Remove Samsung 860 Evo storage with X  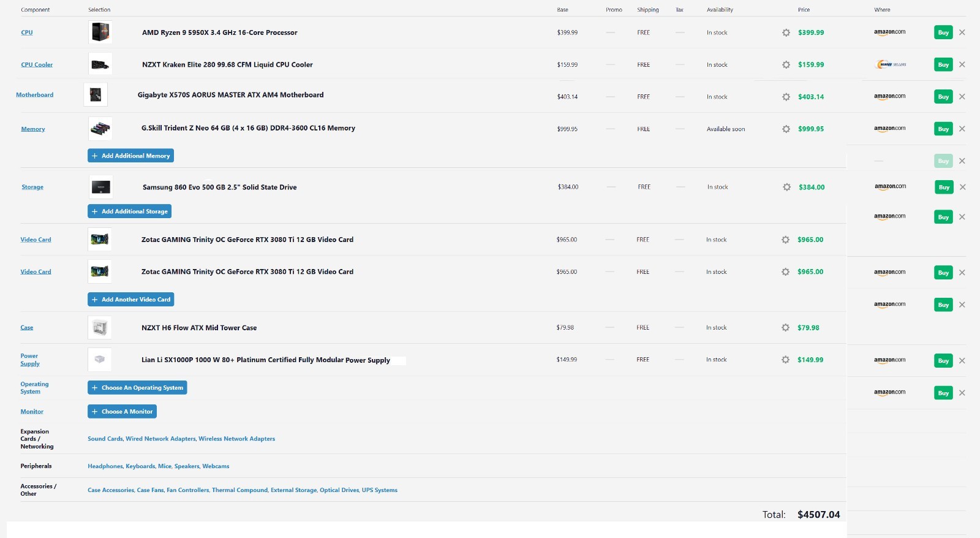[x=962, y=187]
